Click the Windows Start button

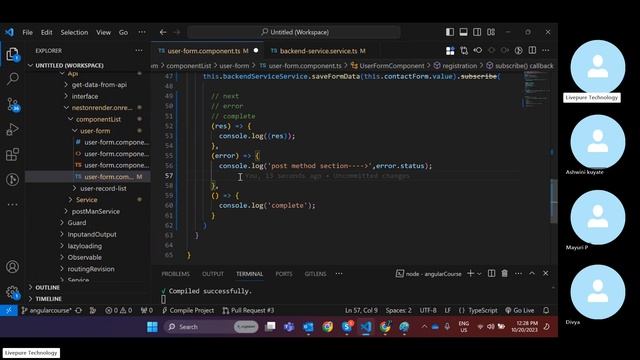(152, 327)
